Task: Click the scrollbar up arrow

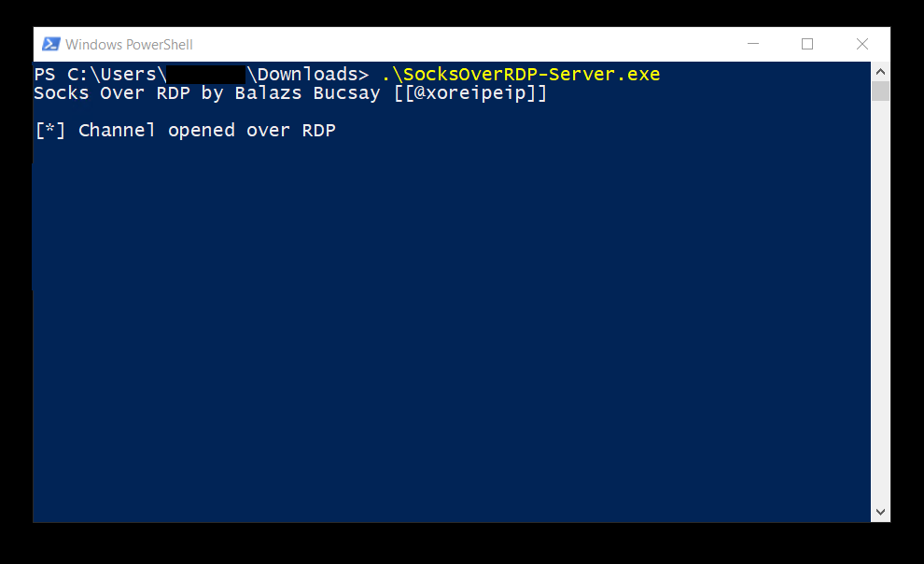Action: (x=880, y=71)
